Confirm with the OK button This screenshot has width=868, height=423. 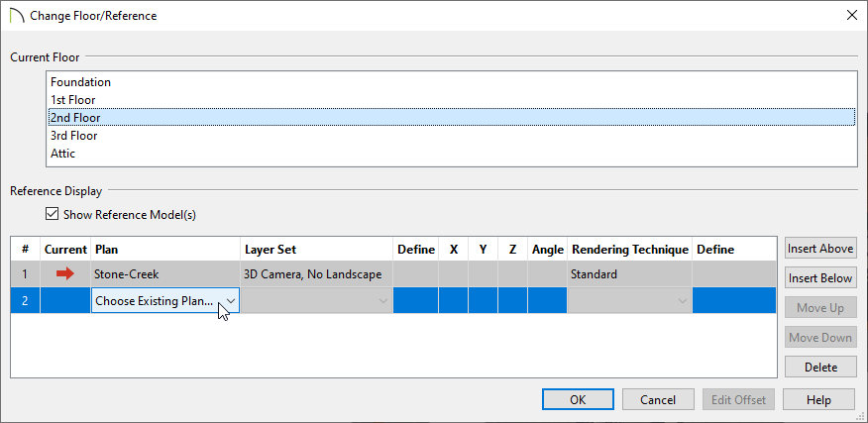[578, 399]
